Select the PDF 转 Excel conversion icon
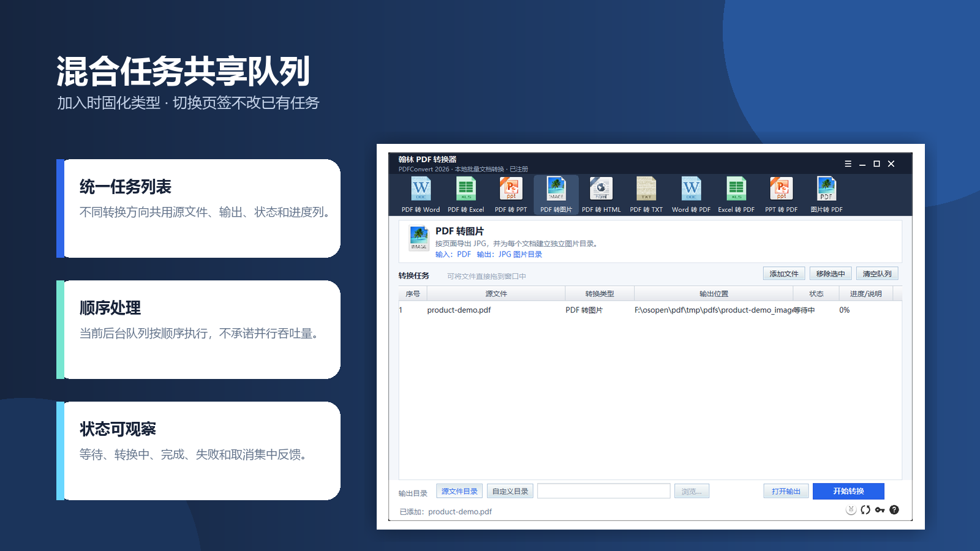This screenshot has height=551, width=980. point(466,195)
